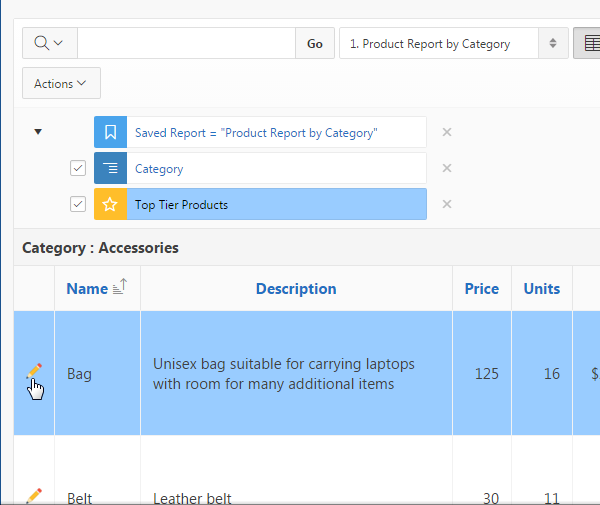Click the pencil edit icon for Belt
This screenshot has height=505, width=600.
coord(34,495)
